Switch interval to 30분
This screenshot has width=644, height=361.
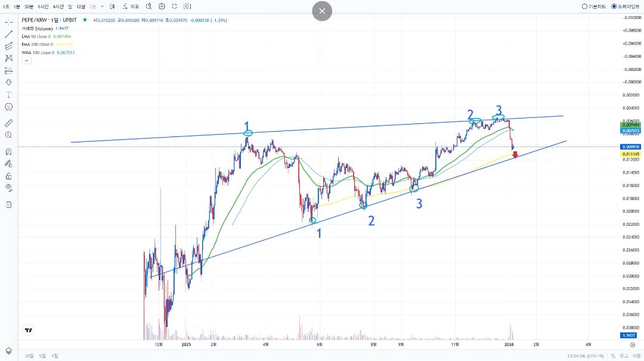point(29,7)
